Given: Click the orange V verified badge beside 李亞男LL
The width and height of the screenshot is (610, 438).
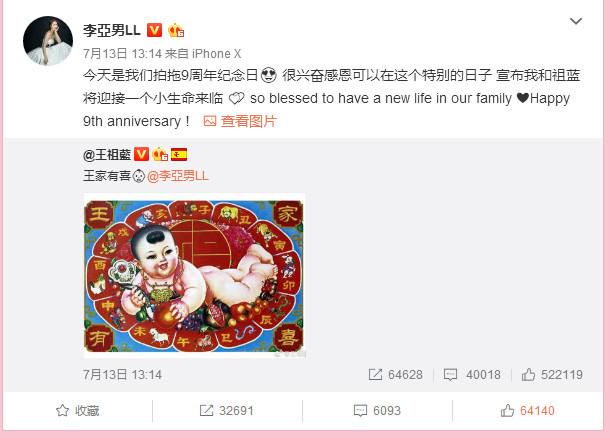Looking at the screenshot, I should (154, 30).
